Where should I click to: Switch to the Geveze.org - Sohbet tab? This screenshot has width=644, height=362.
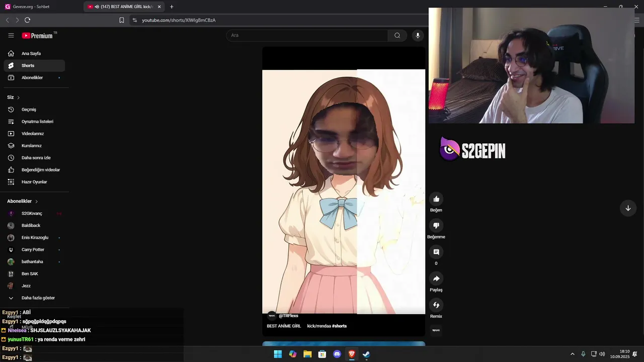coord(41,7)
